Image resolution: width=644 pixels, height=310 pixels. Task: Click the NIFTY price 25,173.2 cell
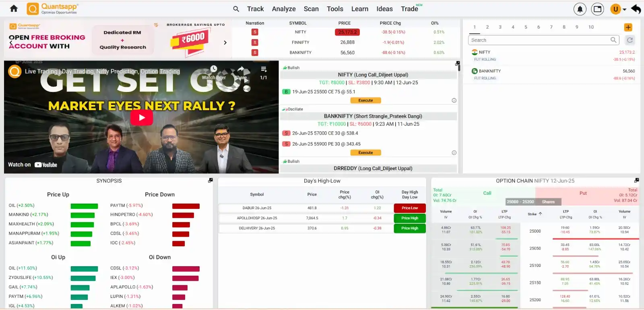point(347,32)
